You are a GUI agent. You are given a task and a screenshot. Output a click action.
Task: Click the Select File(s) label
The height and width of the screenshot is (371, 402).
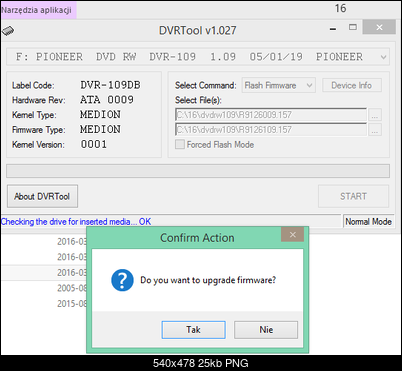198,100
